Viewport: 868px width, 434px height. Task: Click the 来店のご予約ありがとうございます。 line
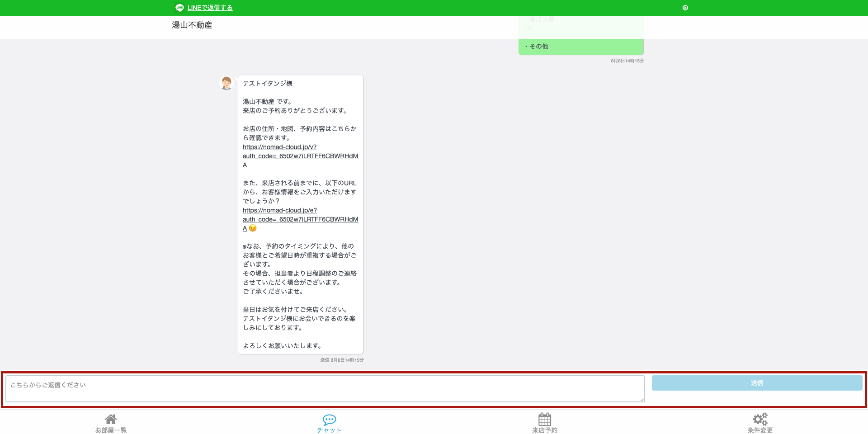[x=296, y=111]
